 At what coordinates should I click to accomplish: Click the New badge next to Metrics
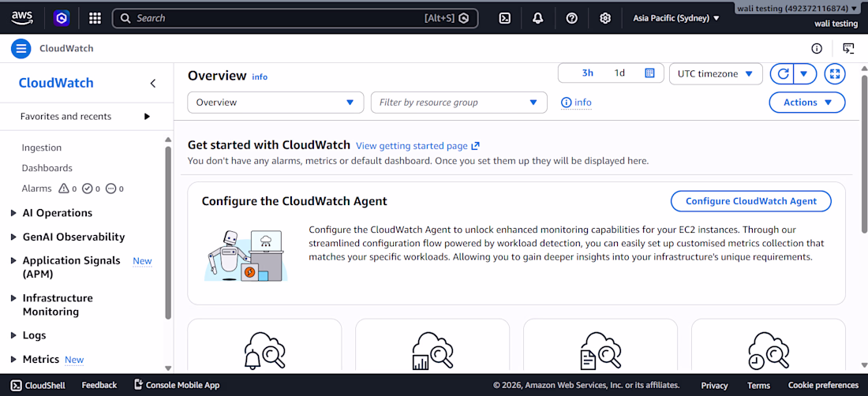pos(74,360)
